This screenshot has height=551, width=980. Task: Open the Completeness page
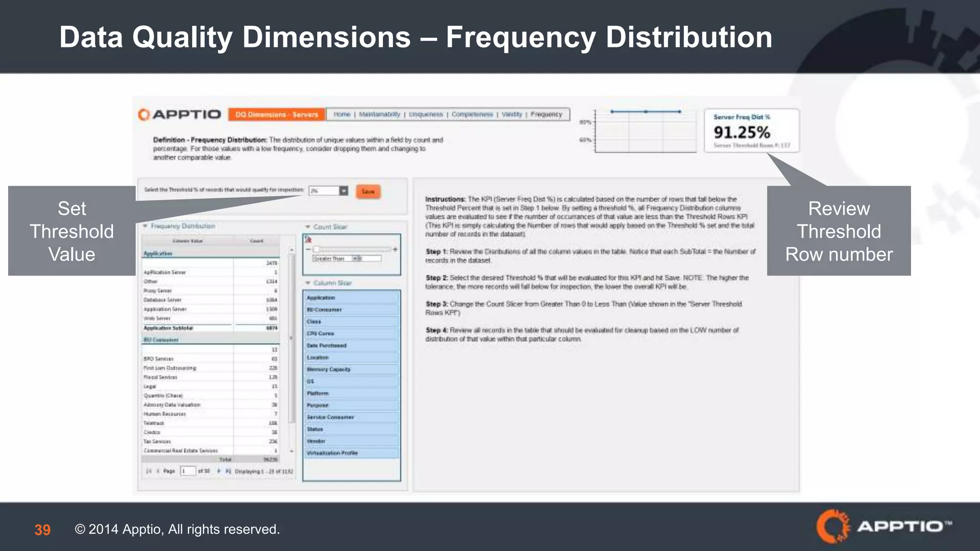pyautogui.click(x=472, y=114)
